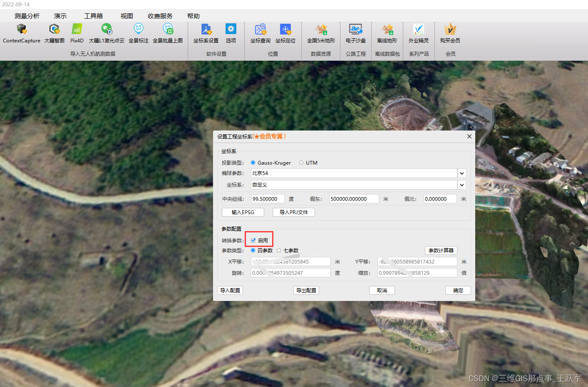Open the 视图 menu
Image resolution: width=588 pixels, height=387 pixels.
pos(127,16)
